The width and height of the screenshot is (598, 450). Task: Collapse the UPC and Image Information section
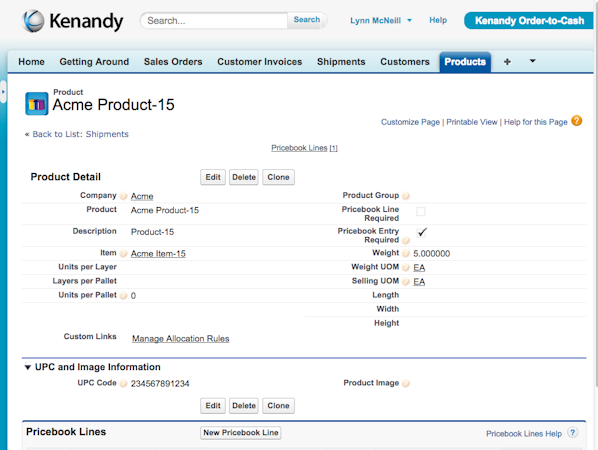click(28, 367)
